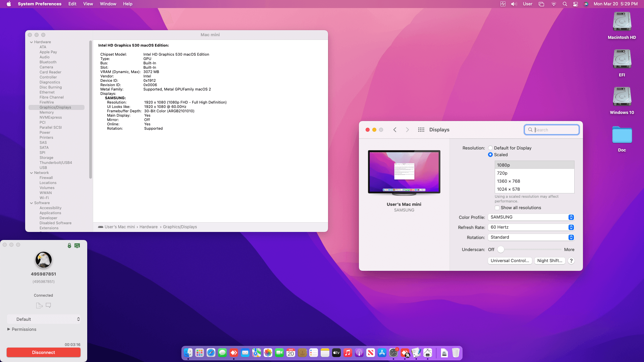This screenshot has width=644, height=362.
Task: Open Safari from the Dock
Action: coord(211,353)
